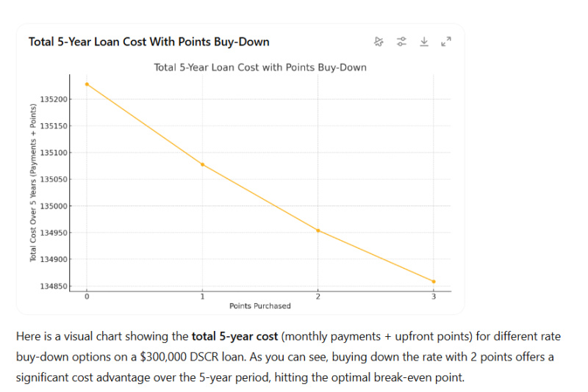Click the 135000 y-axis tick label
Screen dimensions: 588x392
tap(54, 206)
